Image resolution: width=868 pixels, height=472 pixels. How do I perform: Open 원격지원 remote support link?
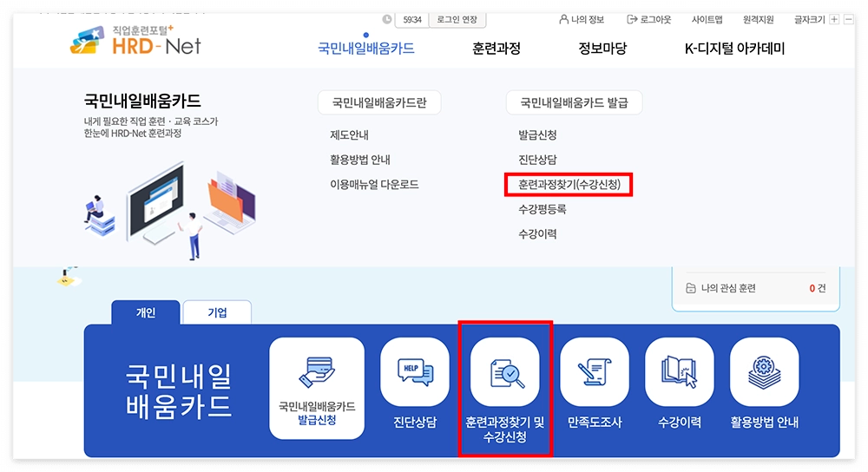tap(759, 19)
